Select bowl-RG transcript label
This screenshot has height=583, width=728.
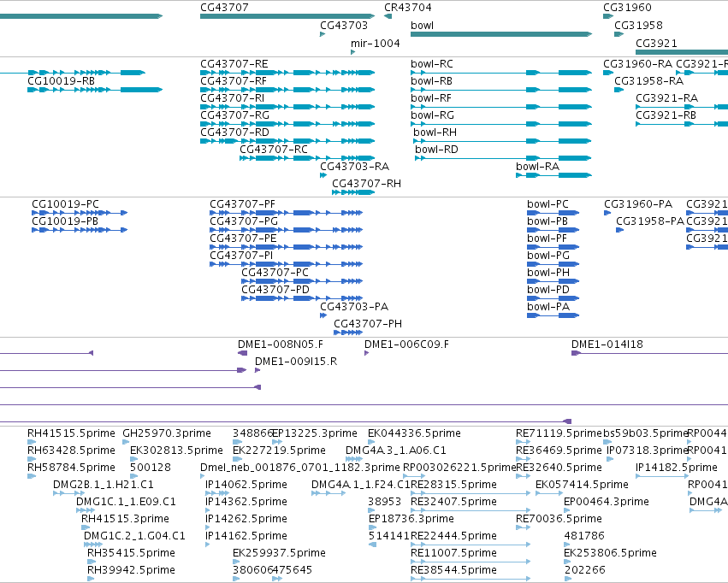click(432, 115)
